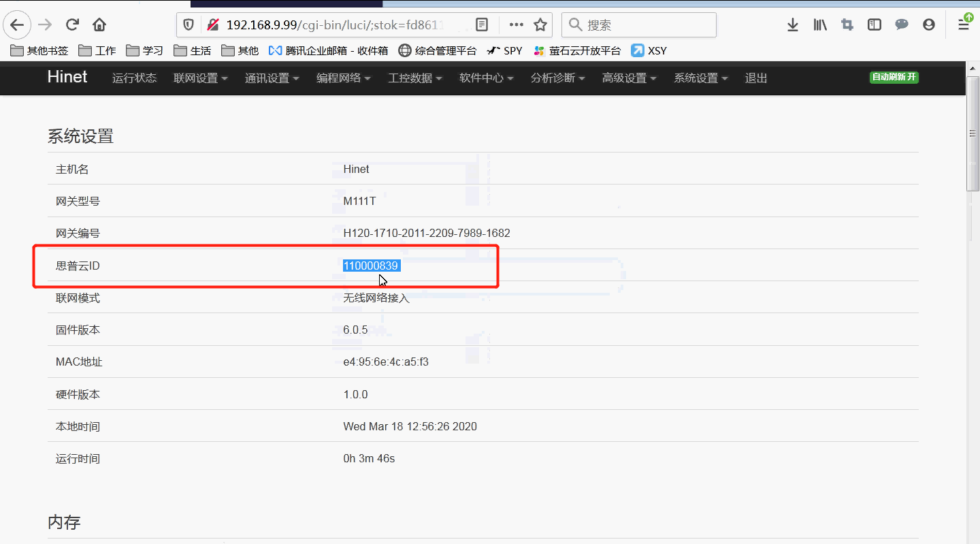Reload the page with the refresh icon

pyautogui.click(x=72, y=25)
